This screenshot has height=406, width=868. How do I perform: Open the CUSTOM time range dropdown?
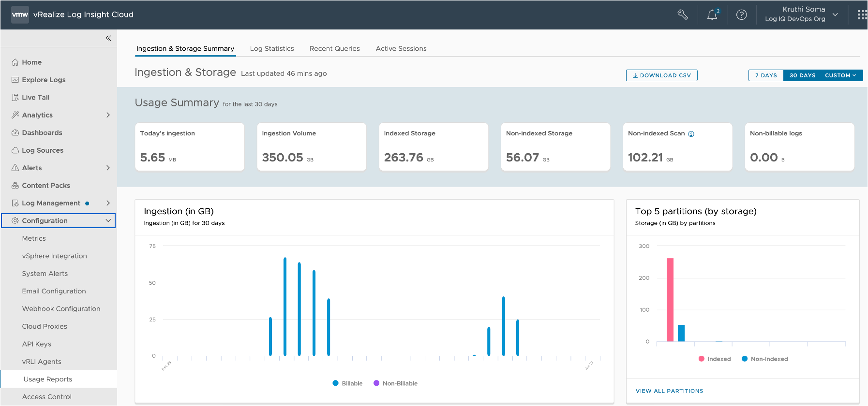coord(840,75)
